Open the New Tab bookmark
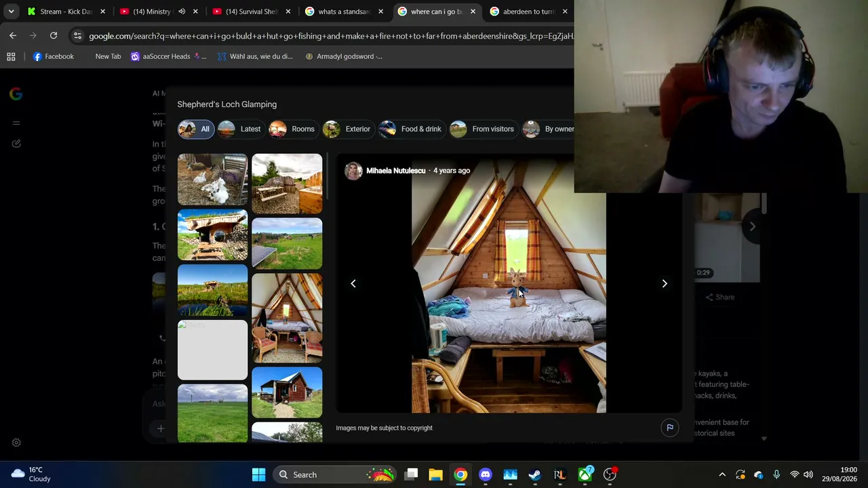The height and width of the screenshot is (488, 868). (x=108, y=56)
